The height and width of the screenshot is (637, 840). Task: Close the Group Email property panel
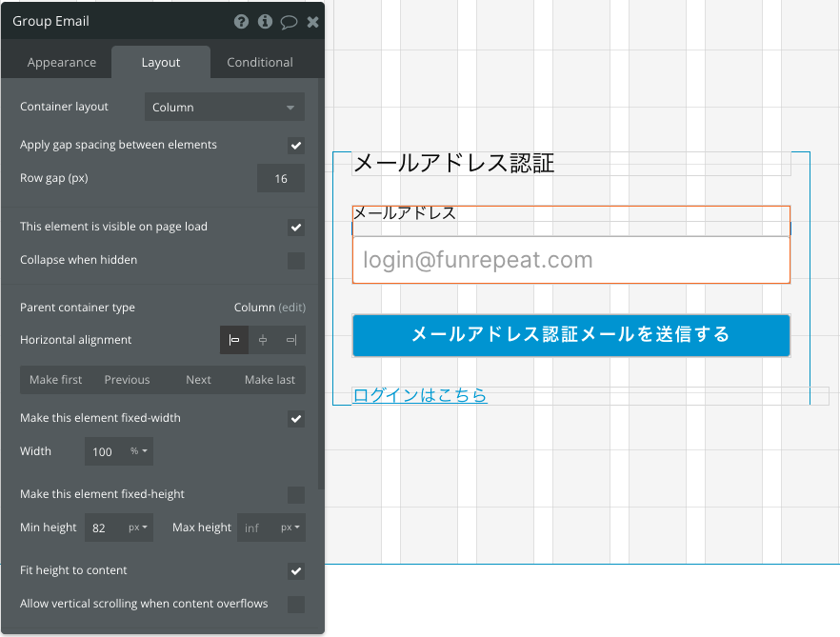pyautogui.click(x=312, y=22)
